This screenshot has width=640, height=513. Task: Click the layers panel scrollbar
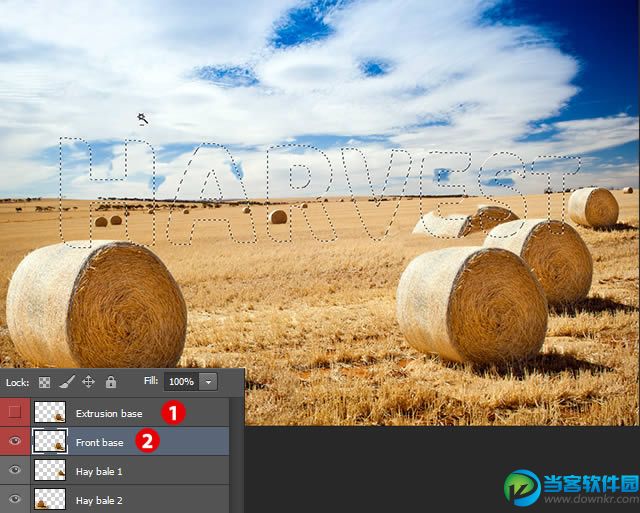(236, 455)
